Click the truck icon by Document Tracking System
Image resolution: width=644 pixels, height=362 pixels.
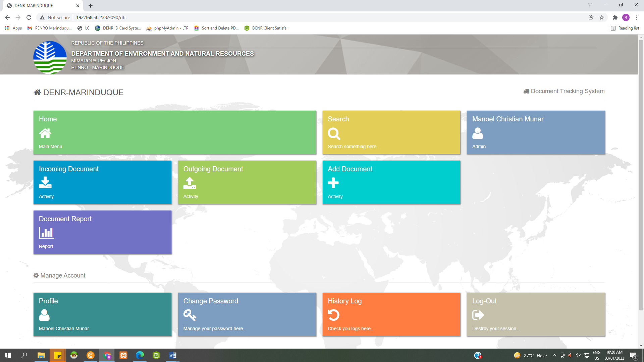coord(526,91)
